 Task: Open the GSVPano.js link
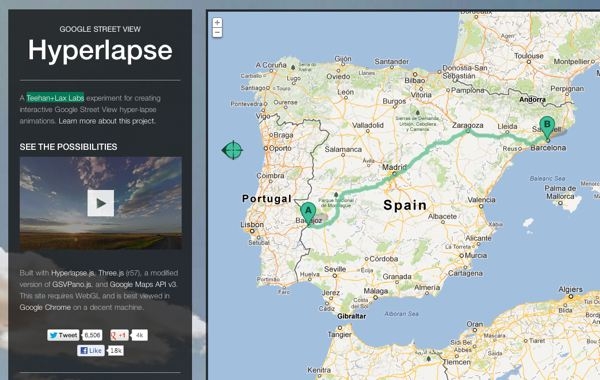(72, 284)
